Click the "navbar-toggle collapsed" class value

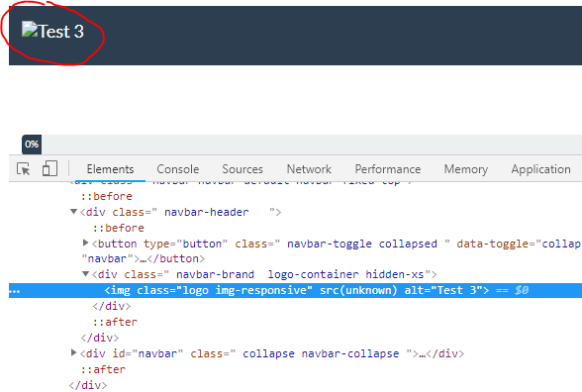pyautogui.click(x=362, y=244)
